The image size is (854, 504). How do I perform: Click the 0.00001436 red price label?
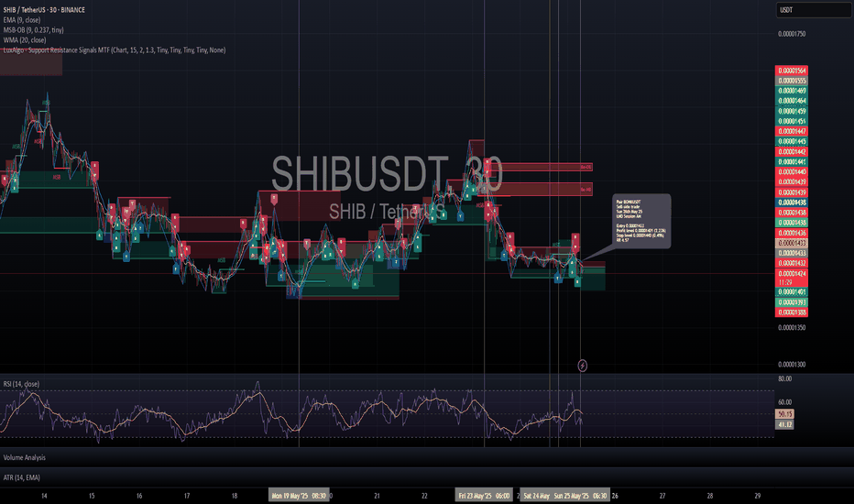tap(792, 233)
